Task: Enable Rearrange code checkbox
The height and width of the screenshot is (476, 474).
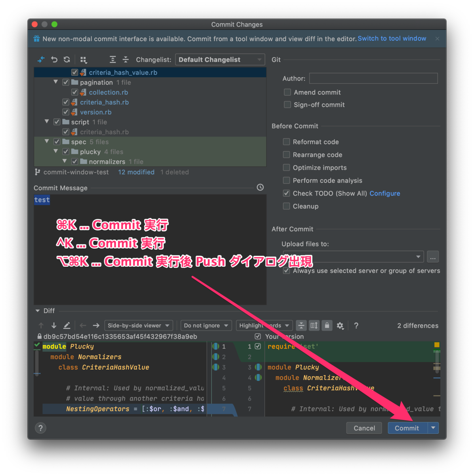Action: [286, 155]
